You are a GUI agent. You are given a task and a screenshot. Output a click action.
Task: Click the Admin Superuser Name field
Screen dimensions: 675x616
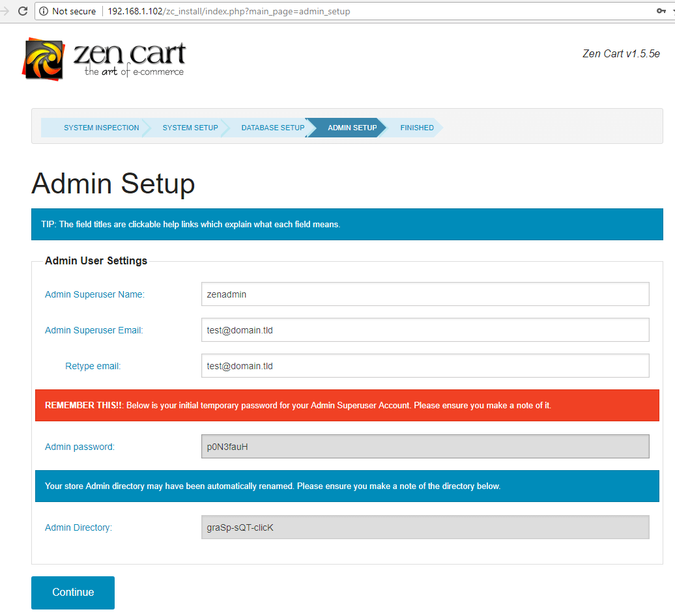[425, 294]
